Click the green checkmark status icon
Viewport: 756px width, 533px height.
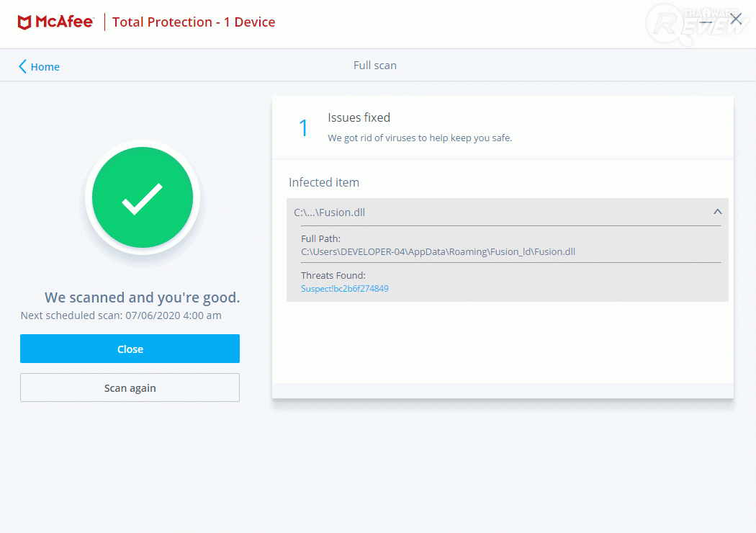point(143,198)
